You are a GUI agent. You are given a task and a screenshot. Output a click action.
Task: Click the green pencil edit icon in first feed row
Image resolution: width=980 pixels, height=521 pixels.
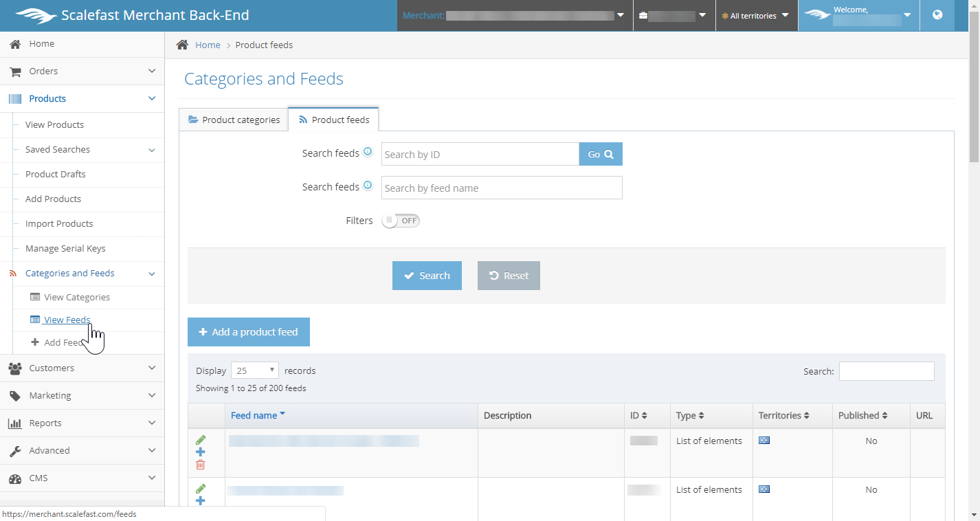(201, 440)
